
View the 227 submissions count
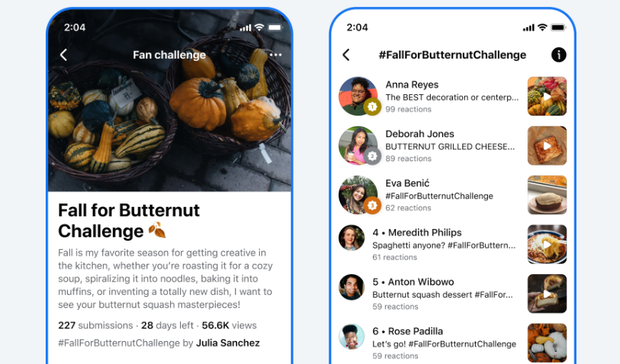tap(95, 325)
